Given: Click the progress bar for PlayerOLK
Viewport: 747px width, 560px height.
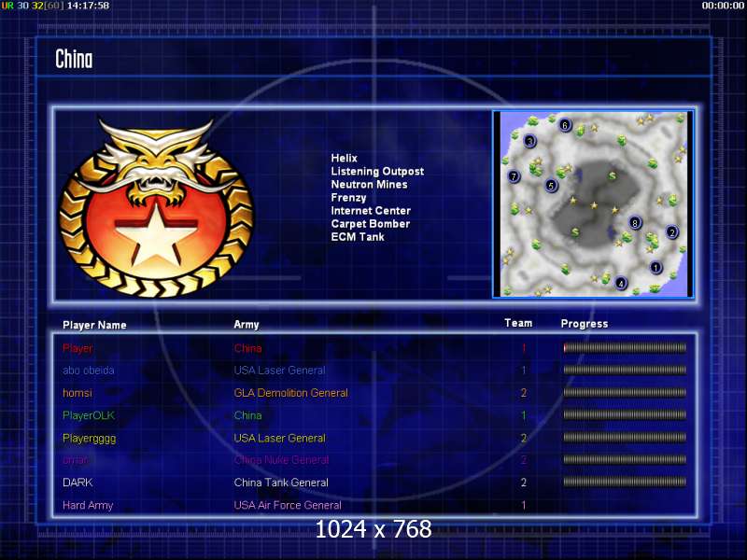Looking at the screenshot, I should pos(625,415).
